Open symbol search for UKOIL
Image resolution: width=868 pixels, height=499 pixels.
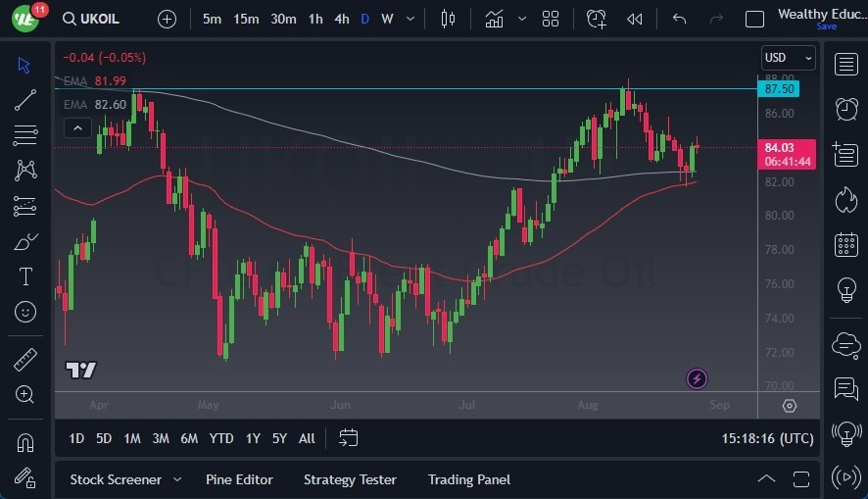(91, 19)
